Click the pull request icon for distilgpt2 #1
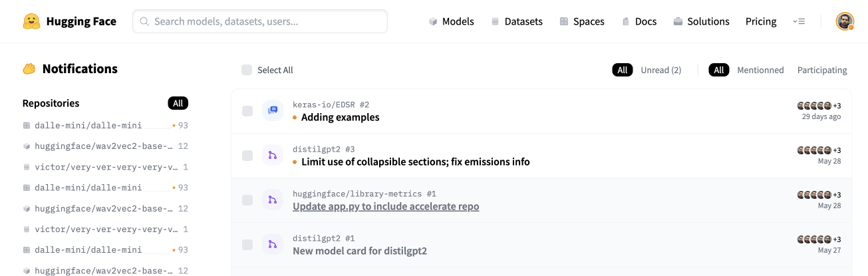Image resolution: width=868 pixels, height=276 pixels. pyautogui.click(x=273, y=245)
